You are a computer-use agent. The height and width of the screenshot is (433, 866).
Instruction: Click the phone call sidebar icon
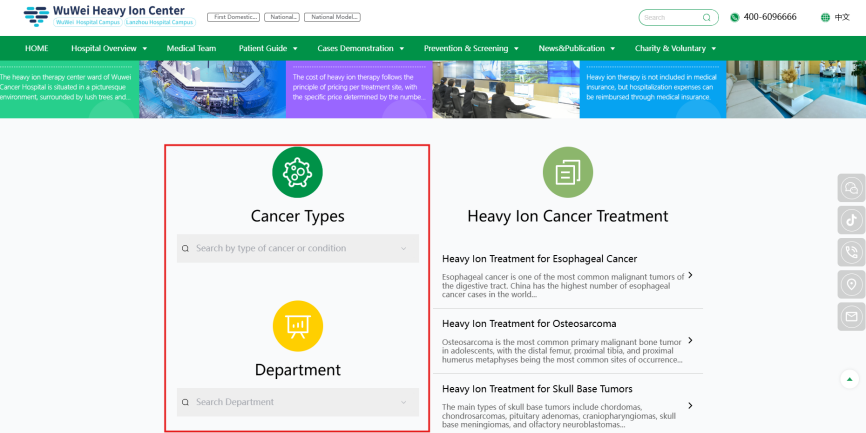(x=851, y=252)
